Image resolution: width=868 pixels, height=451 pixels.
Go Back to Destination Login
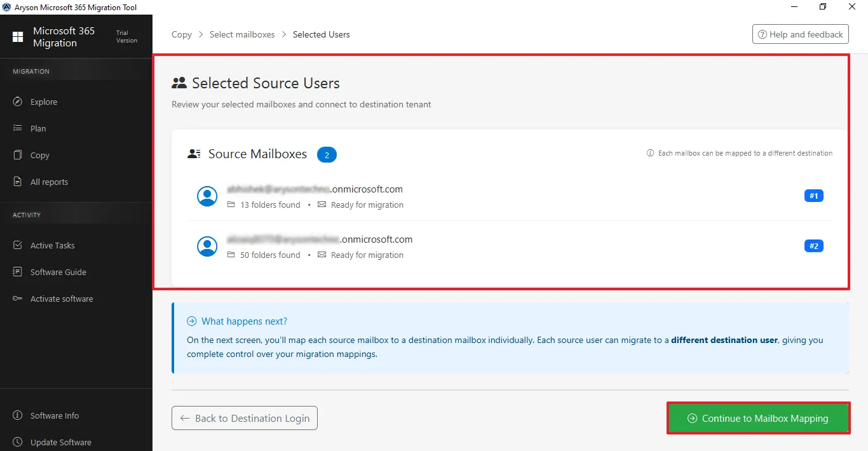(x=245, y=418)
